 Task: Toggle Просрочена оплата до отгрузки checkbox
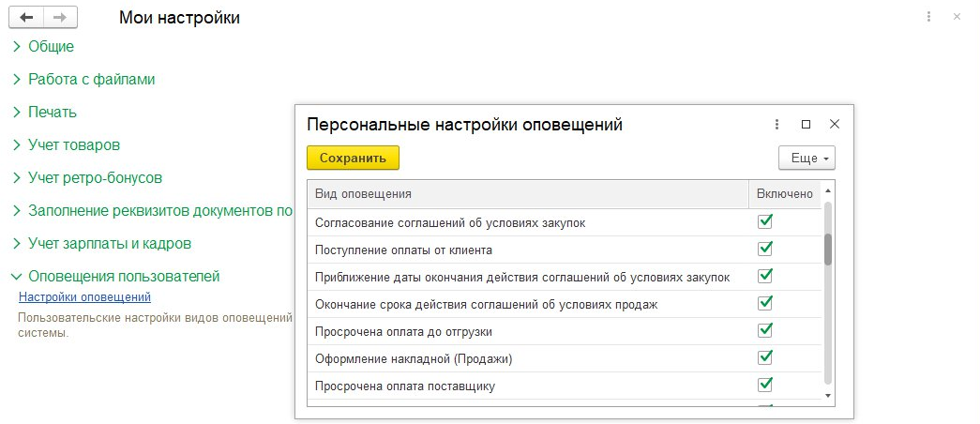[x=765, y=330]
